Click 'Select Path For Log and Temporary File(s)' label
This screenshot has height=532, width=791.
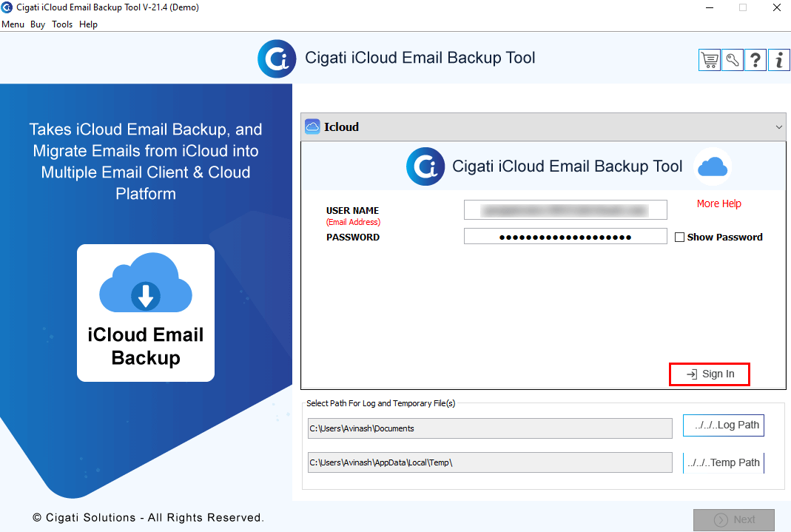click(381, 403)
